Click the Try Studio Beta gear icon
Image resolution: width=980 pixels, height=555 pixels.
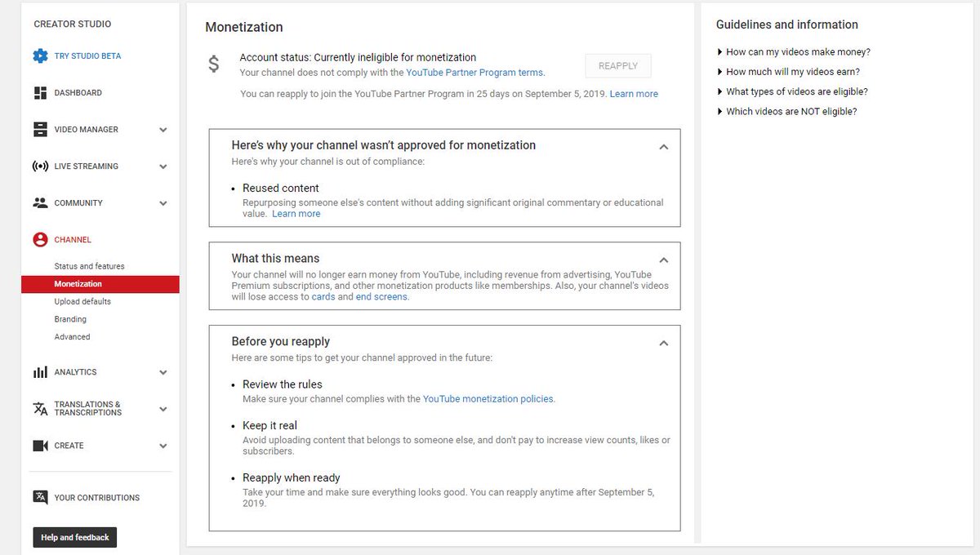pyautogui.click(x=40, y=56)
